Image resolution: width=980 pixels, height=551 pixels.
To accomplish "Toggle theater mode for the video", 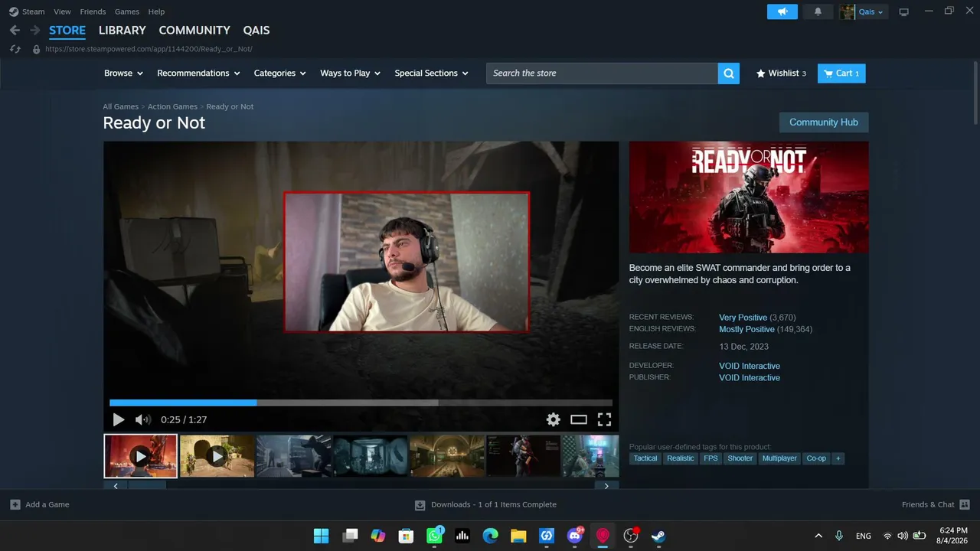I will (579, 419).
